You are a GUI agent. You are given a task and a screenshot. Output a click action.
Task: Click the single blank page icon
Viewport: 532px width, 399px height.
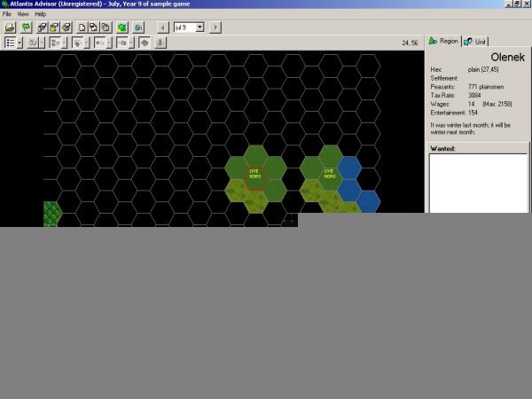coord(82,27)
